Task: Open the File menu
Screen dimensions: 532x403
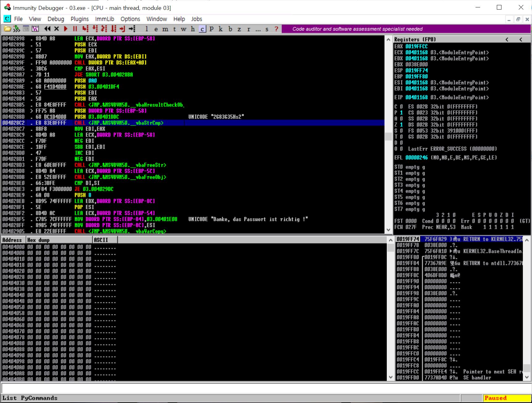Action: [19, 19]
